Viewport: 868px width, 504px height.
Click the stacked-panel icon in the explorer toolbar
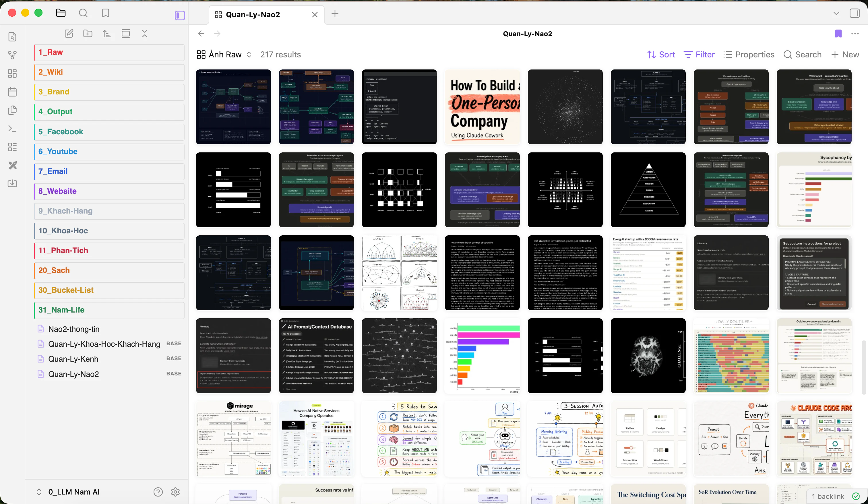126,33
